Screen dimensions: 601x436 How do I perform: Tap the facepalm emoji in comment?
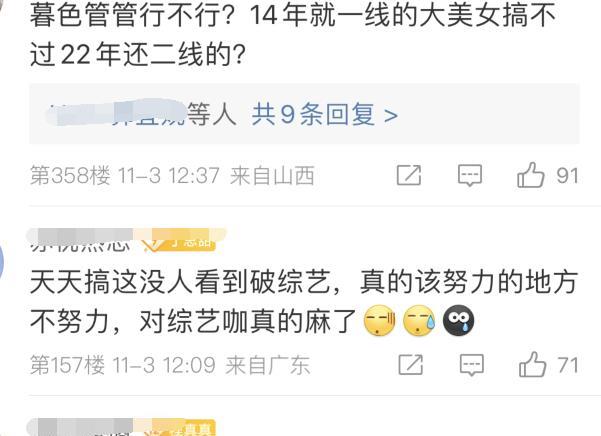[379, 321]
